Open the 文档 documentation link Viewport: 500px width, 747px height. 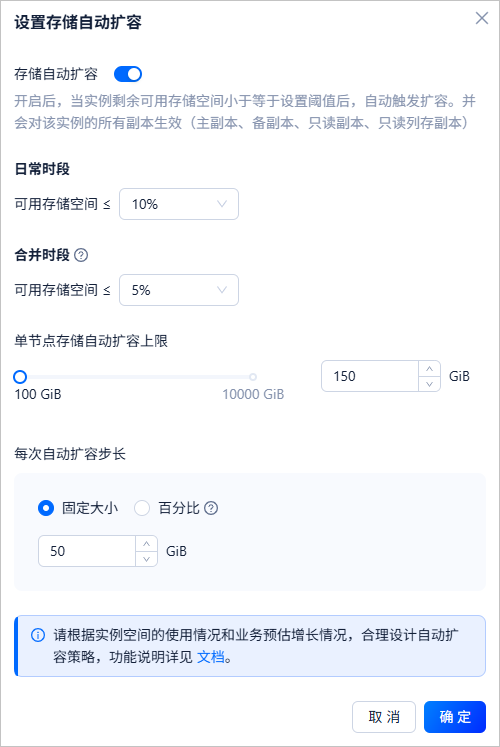210,657
